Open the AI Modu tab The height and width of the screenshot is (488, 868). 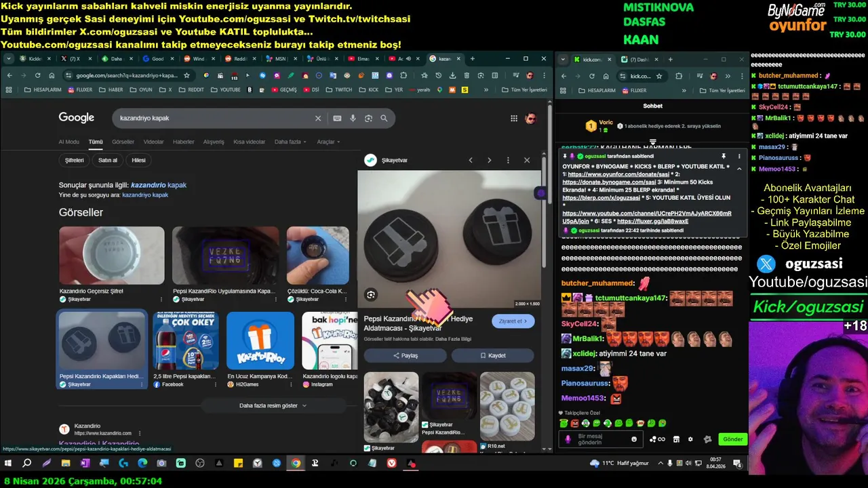[x=68, y=142]
